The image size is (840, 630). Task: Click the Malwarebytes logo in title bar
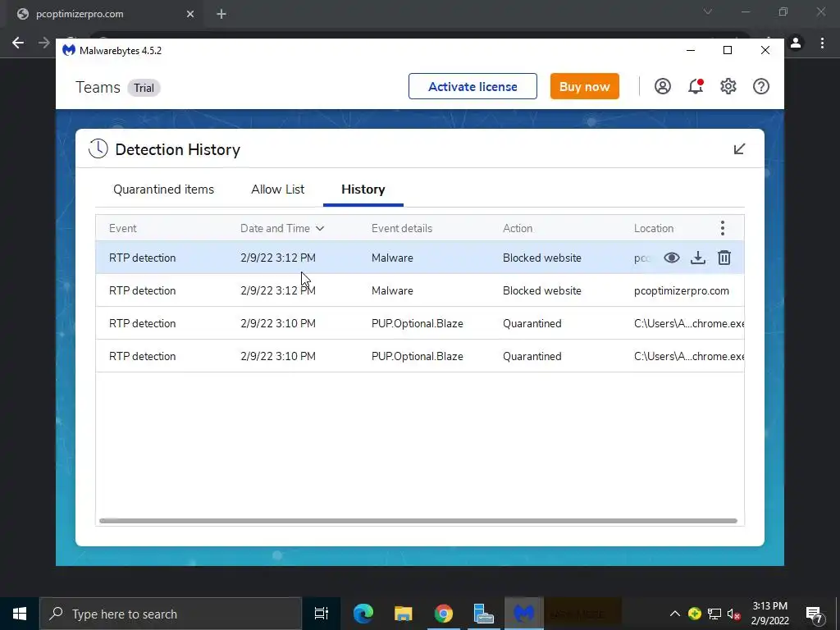point(69,50)
